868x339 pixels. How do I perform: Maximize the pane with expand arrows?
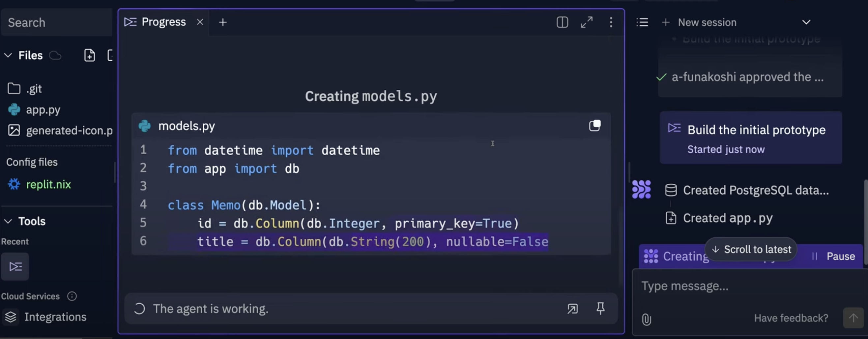(x=587, y=22)
